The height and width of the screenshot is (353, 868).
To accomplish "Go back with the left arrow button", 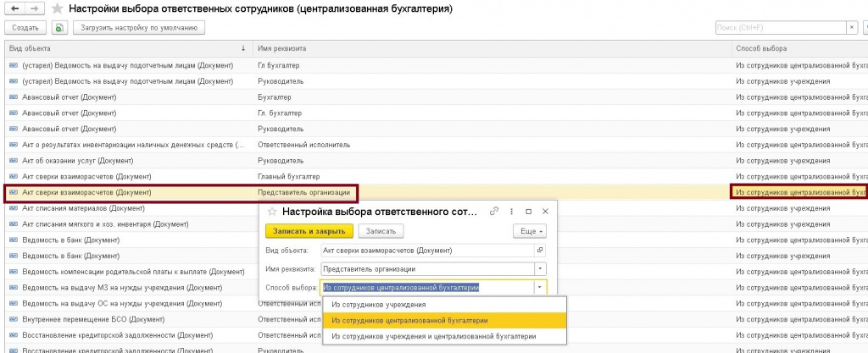I will pos(15,8).
